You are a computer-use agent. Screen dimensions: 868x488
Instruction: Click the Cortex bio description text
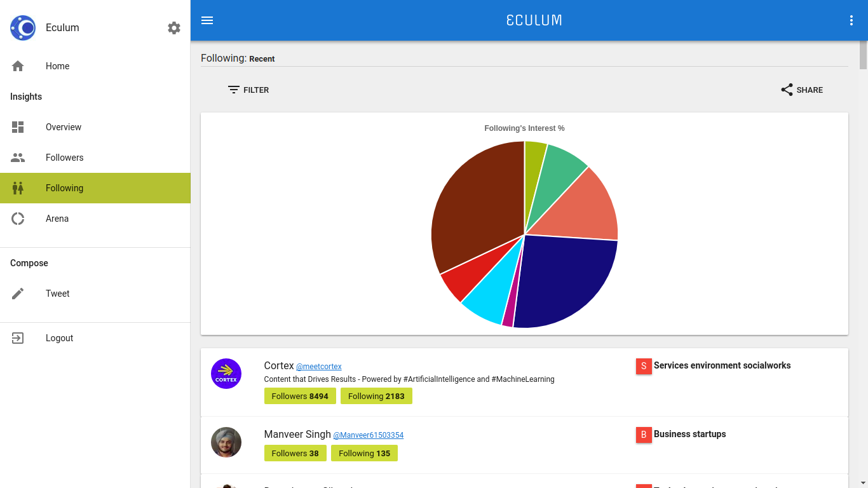pyautogui.click(x=409, y=379)
